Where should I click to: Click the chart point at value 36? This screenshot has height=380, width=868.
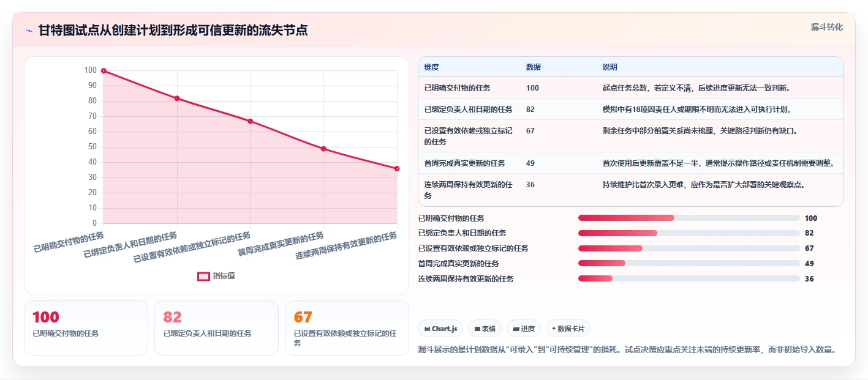tap(397, 168)
